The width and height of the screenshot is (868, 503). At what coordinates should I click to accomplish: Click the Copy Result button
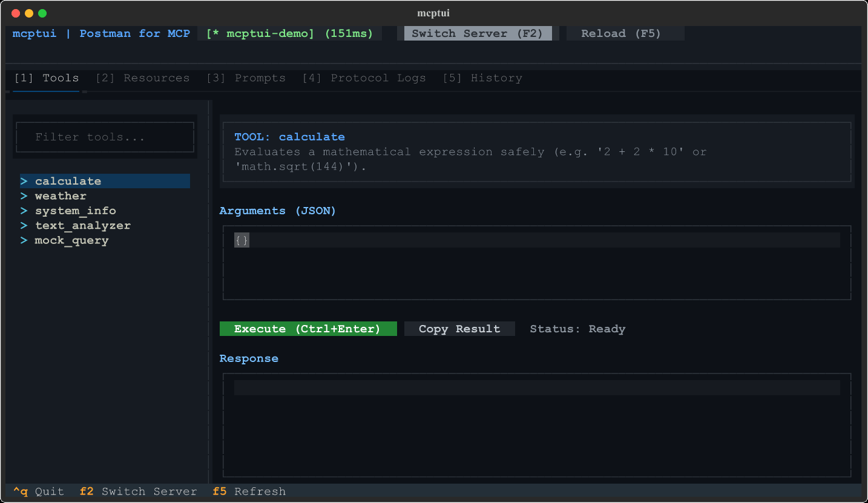point(459,329)
